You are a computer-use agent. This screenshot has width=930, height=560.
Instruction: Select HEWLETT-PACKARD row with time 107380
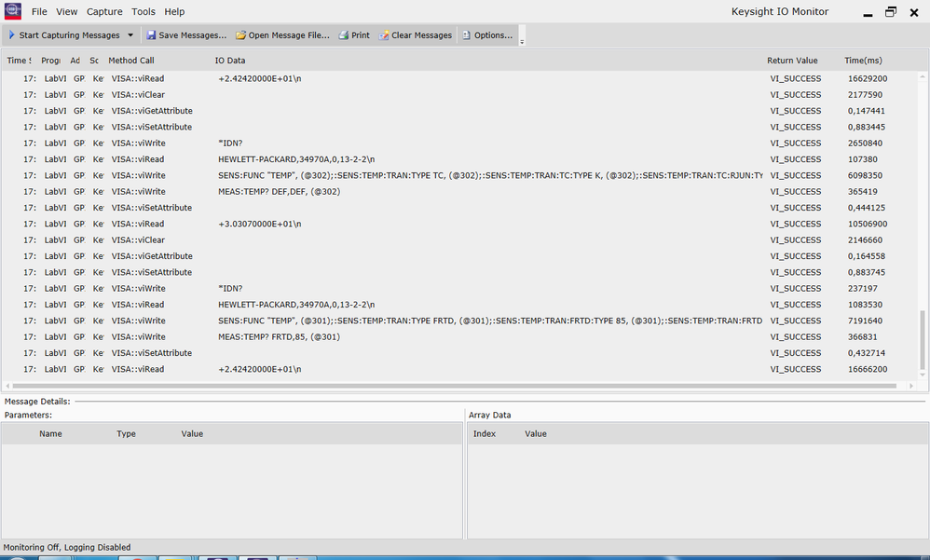(460, 159)
